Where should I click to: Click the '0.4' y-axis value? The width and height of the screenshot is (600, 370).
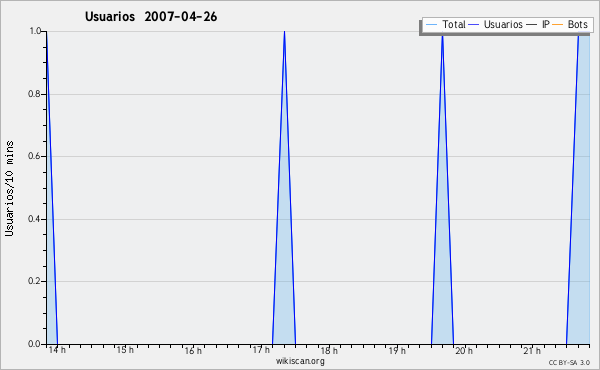(x=34, y=219)
